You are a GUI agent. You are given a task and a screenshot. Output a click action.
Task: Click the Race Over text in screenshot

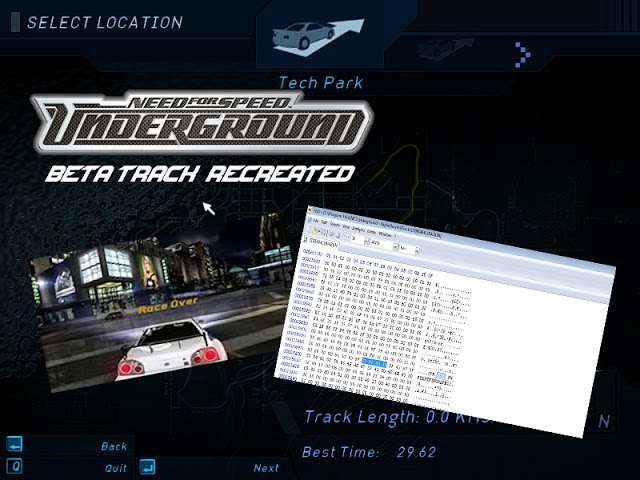[x=168, y=305]
